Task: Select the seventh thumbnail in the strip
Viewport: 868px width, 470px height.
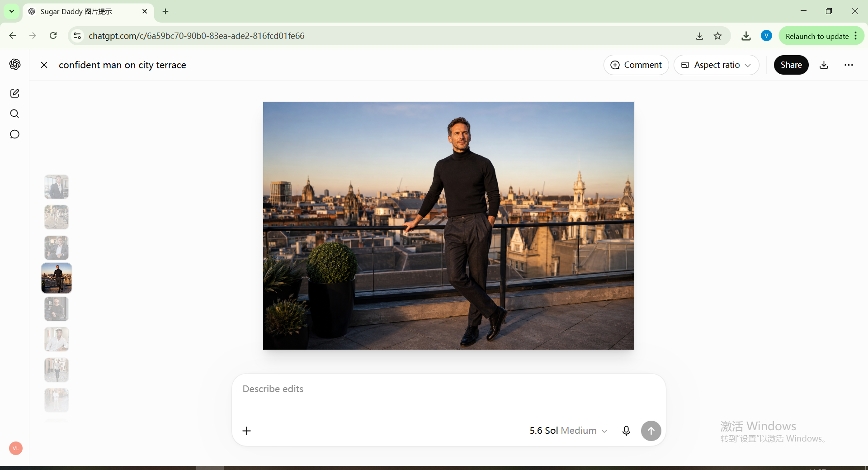Action: tap(57, 370)
